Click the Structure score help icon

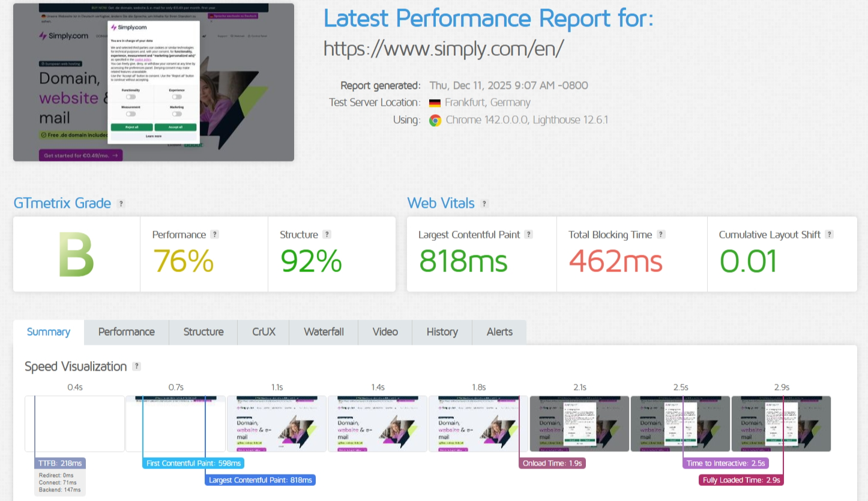coord(327,235)
